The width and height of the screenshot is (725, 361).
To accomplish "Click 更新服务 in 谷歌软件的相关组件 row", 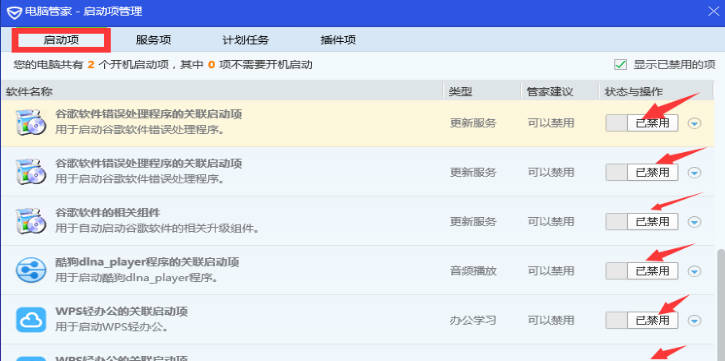I will tap(473, 222).
